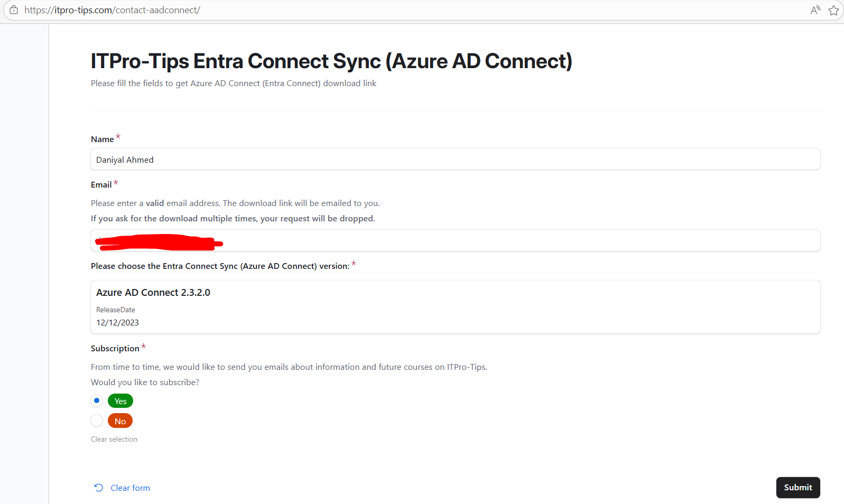Click the orange No label
The image size is (844, 504).
tap(120, 421)
